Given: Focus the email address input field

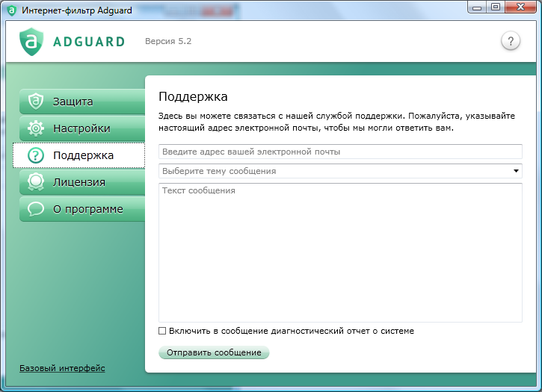Looking at the screenshot, I should (x=340, y=152).
